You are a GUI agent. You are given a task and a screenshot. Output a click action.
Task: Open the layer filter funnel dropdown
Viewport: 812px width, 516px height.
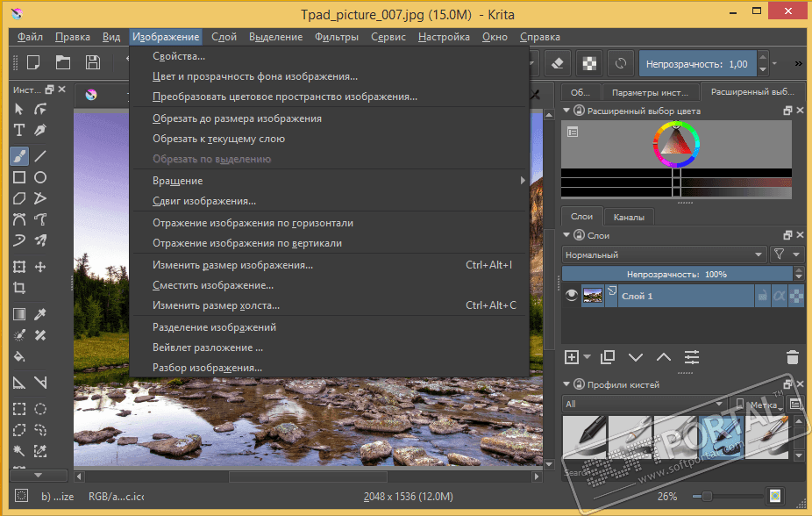click(787, 254)
